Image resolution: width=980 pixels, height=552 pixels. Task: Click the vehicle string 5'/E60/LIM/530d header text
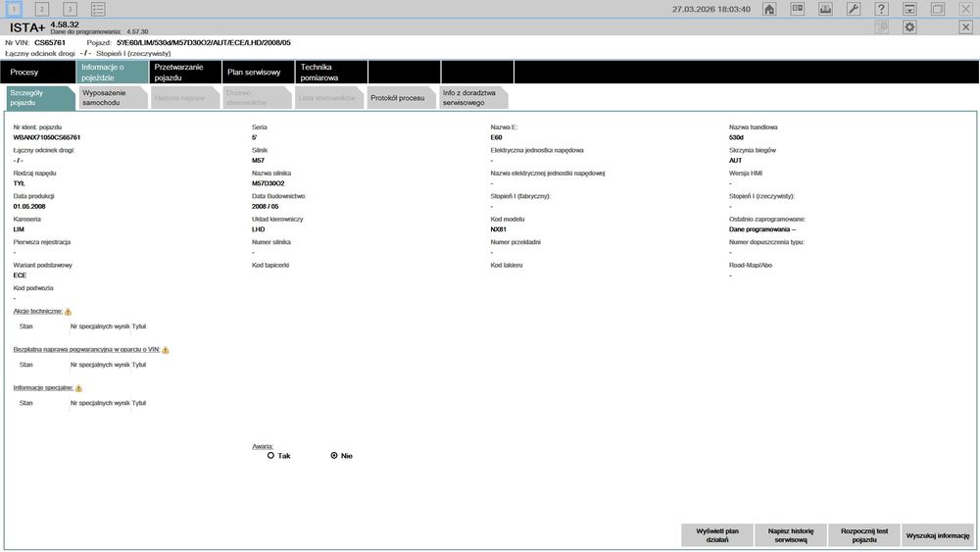[x=204, y=42]
